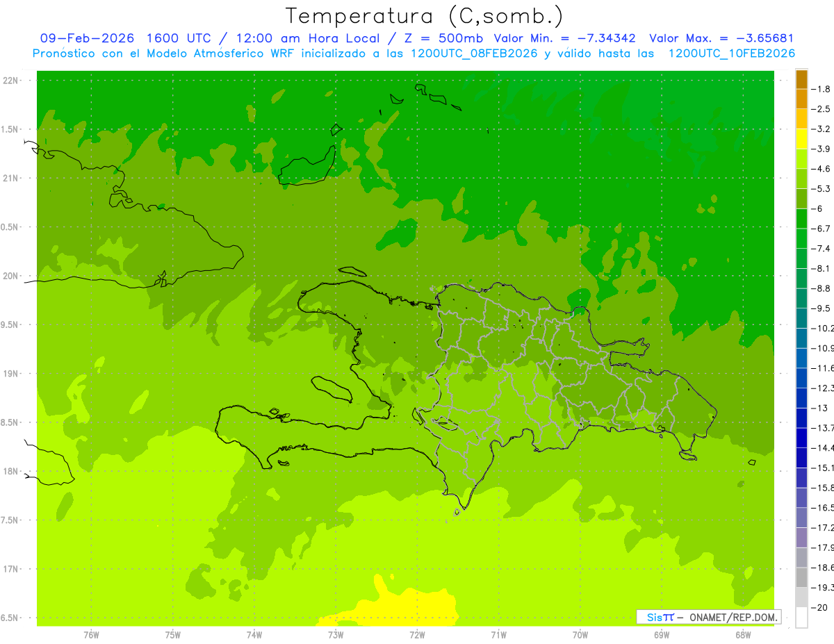Image resolution: width=834 pixels, height=644 pixels.
Task: Click the '-12.3' colorbar value
Action: coord(823,388)
